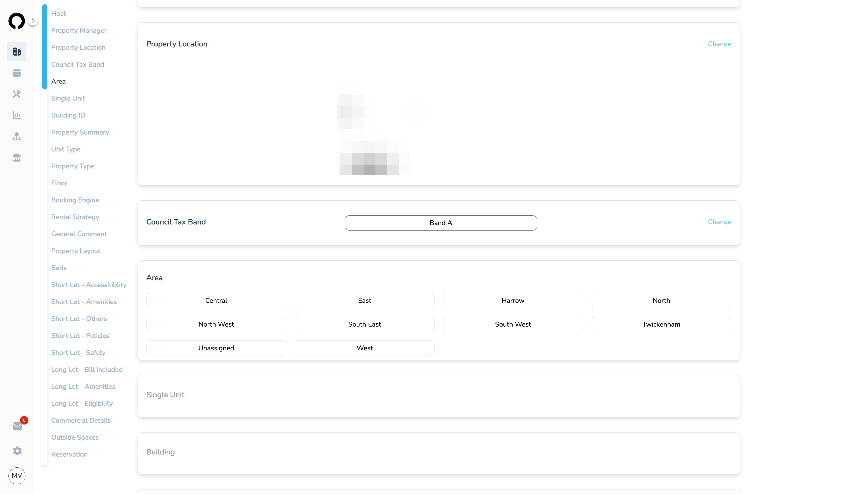Jump to Property Manager section
The height and width of the screenshot is (494, 868).
pos(79,31)
